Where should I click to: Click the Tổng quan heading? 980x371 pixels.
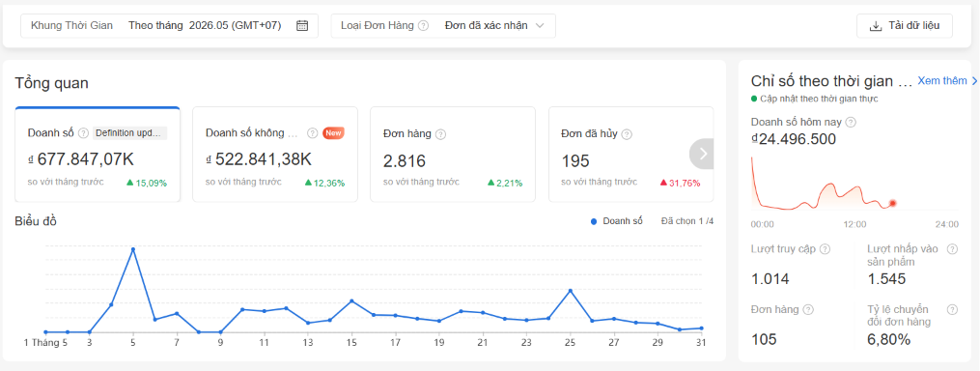(51, 83)
